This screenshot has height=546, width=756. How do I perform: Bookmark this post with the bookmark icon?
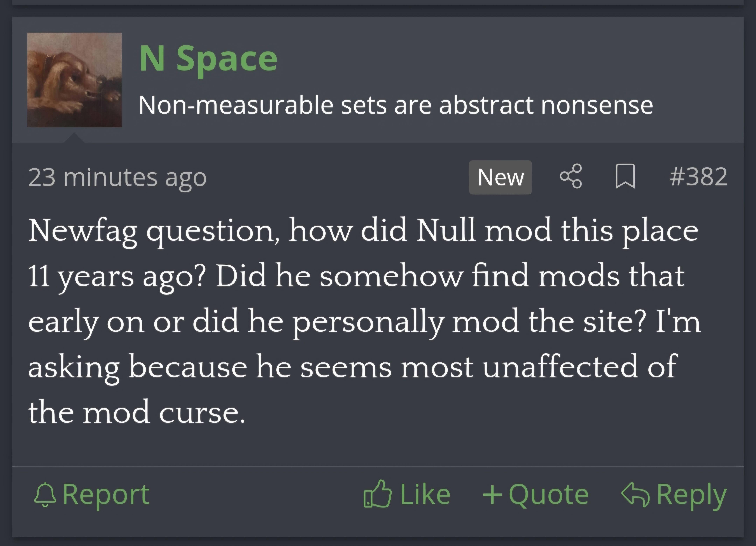[x=625, y=176]
